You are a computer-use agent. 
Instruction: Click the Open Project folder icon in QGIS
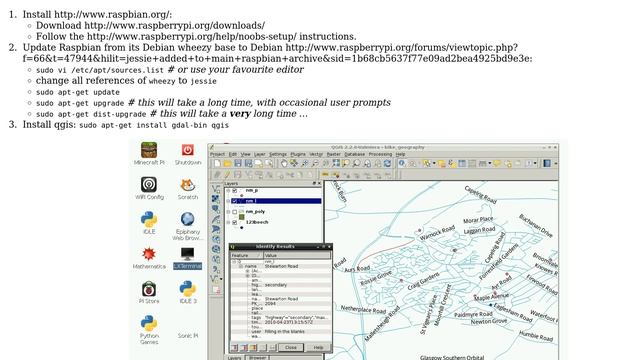tap(227, 163)
